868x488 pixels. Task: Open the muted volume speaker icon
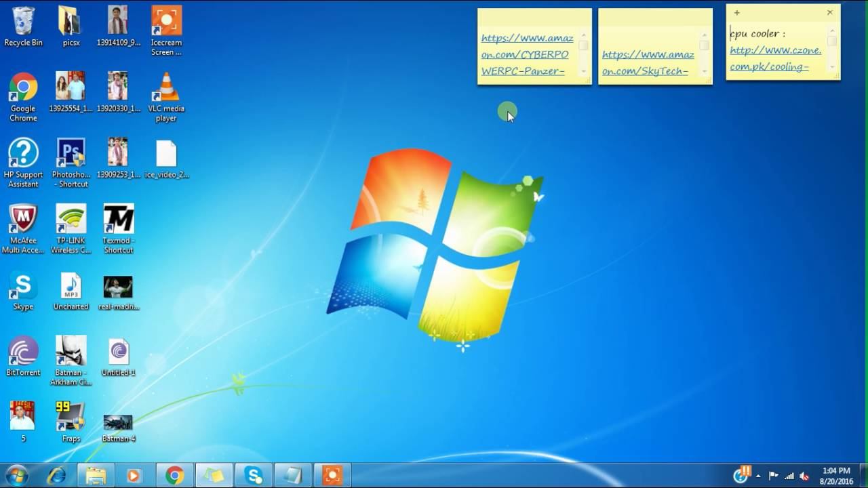pos(804,476)
